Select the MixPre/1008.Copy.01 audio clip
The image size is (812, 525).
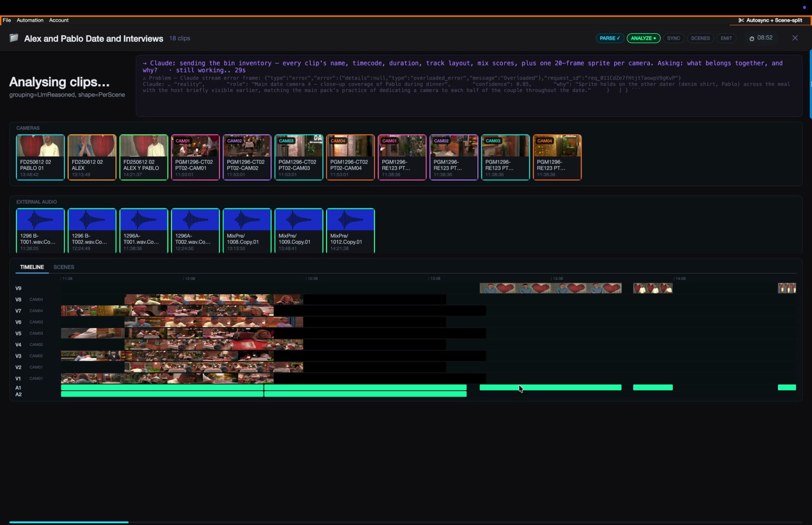[247, 231]
